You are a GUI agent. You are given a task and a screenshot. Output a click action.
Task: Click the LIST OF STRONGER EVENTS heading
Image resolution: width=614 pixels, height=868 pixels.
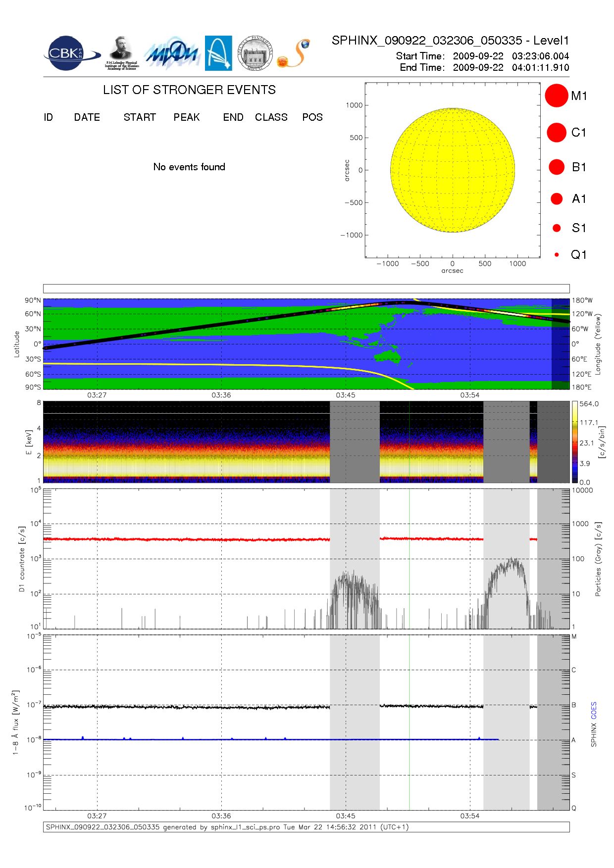pyautogui.click(x=189, y=90)
